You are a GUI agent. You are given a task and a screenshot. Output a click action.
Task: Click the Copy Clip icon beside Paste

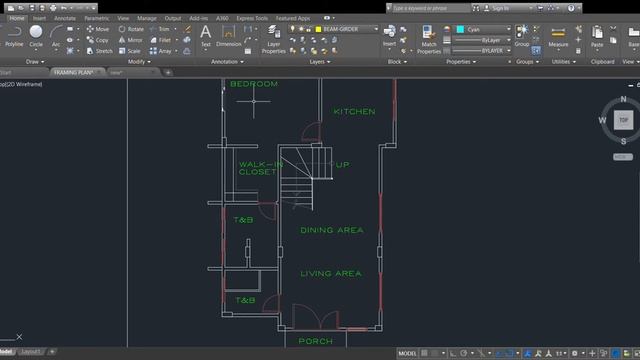tap(613, 40)
